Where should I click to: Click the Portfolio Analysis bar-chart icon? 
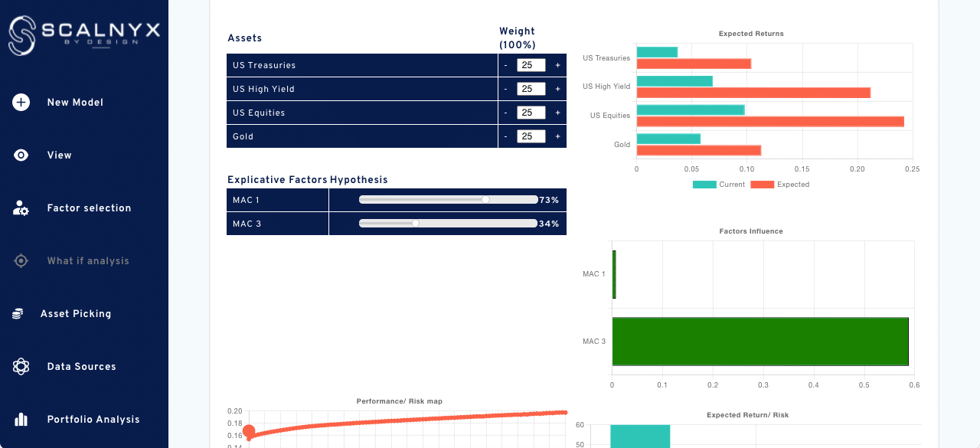coord(20,419)
